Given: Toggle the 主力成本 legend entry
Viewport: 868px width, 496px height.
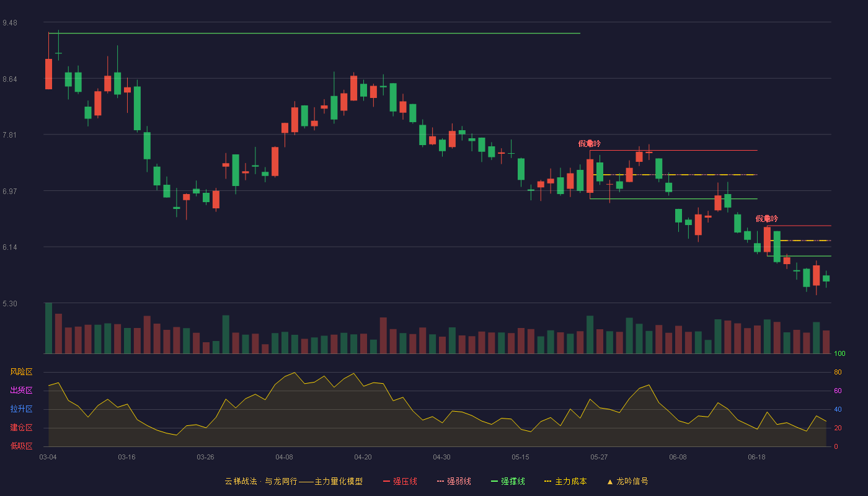Looking at the screenshot, I should tap(565, 481).
